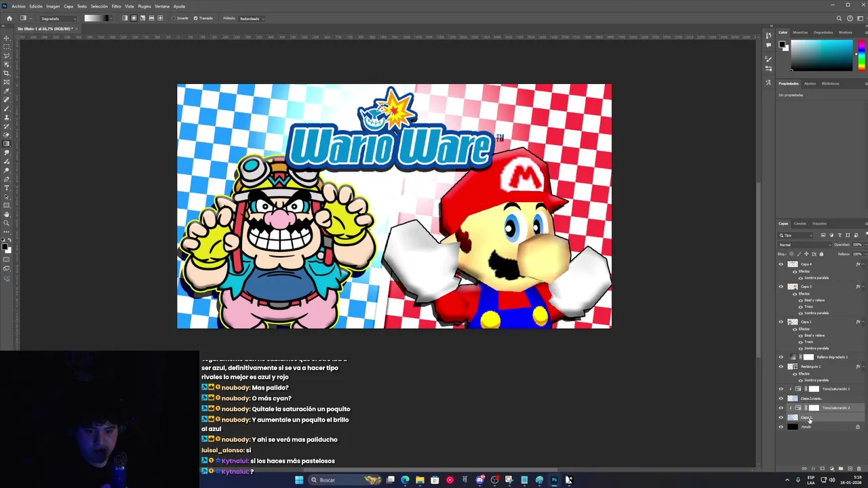Click the Home icon in options bar
Viewport: 868px width, 488px height.
coord(9,18)
